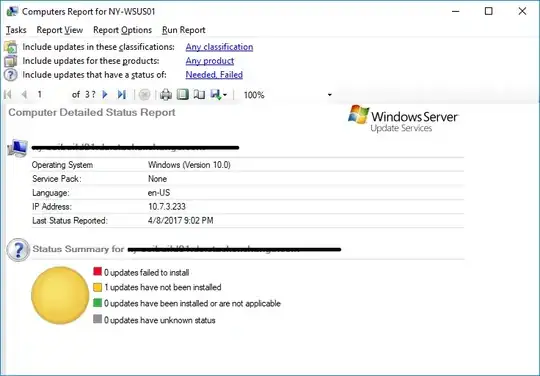Click the Windows Server Update Services logo
540x376 pixels.
403,119
